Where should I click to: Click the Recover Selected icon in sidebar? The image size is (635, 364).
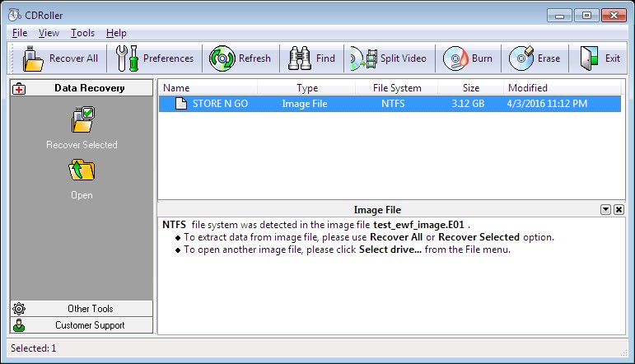point(82,120)
